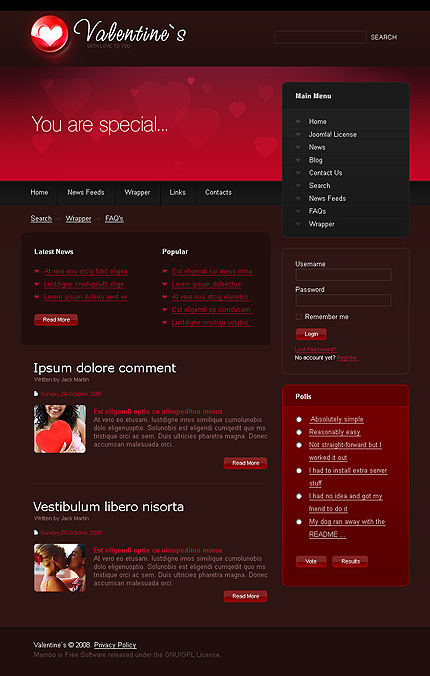Click the document icon beside the first article date
Screen dimensions: 430x676
point(36,394)
